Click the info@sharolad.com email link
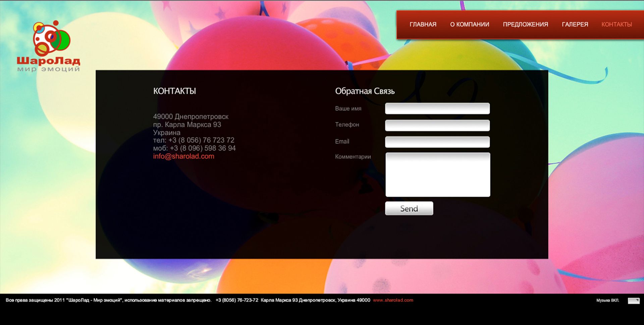The height and width of the screenshot is (325, 644). tap(183, 156)
